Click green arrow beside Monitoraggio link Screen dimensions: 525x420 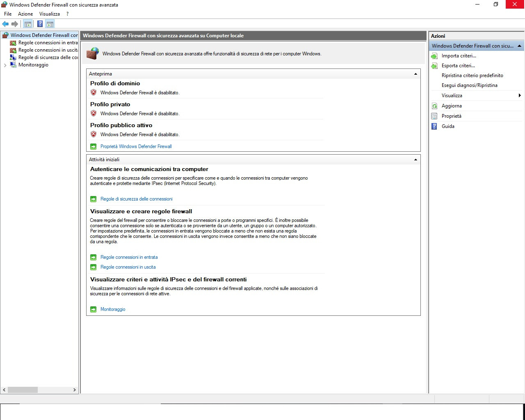pyautogui.click(x=94, y=309)
